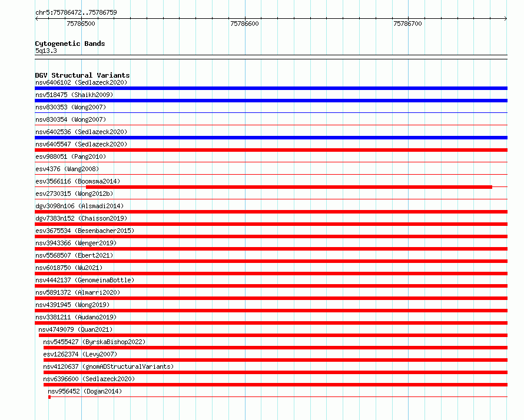524x420 pixels.
Task: Open nsv4442137 (GenomeinaBottle) variant
Action: click(x=85, y=280)
